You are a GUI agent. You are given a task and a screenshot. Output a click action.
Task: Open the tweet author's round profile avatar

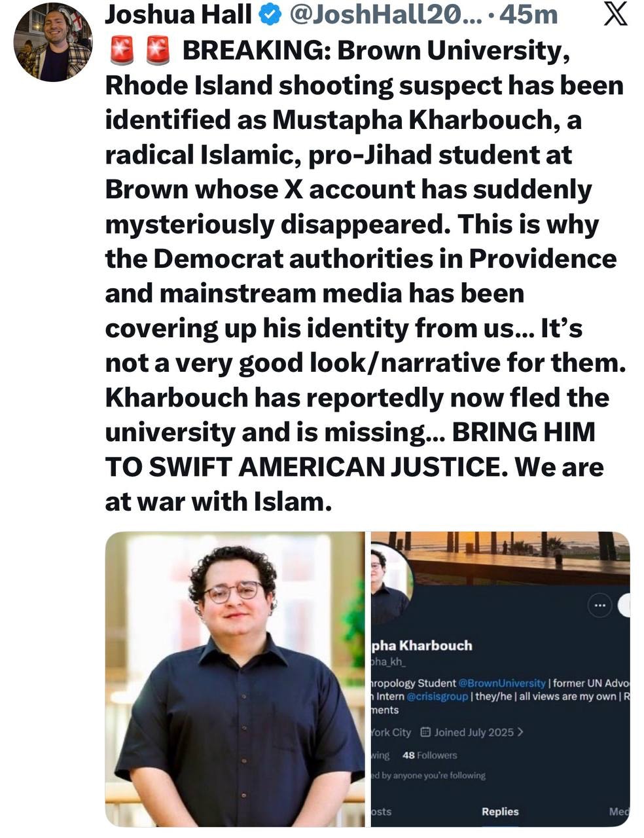click(x=53, y=43)
